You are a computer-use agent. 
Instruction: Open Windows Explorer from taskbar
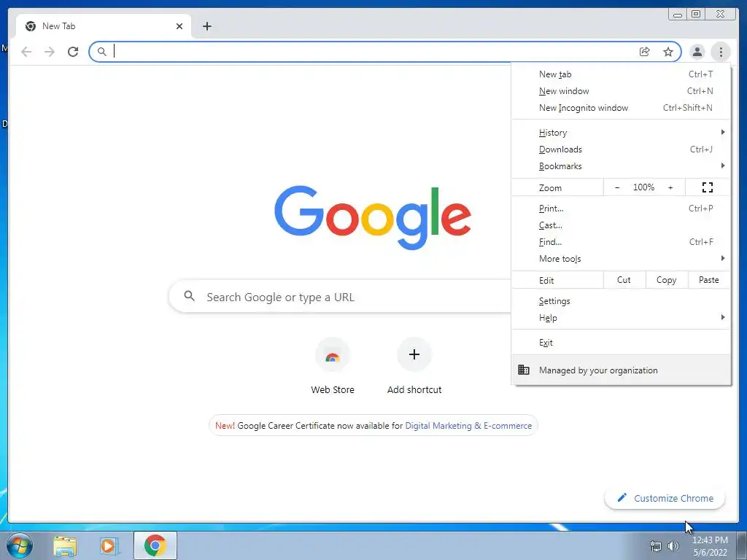[65, 546]
